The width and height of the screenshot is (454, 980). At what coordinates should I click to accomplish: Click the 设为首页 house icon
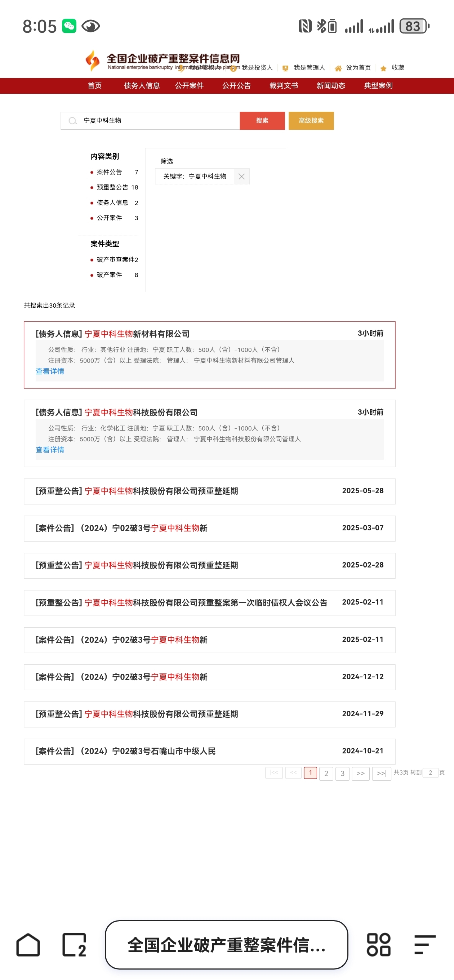338,68
